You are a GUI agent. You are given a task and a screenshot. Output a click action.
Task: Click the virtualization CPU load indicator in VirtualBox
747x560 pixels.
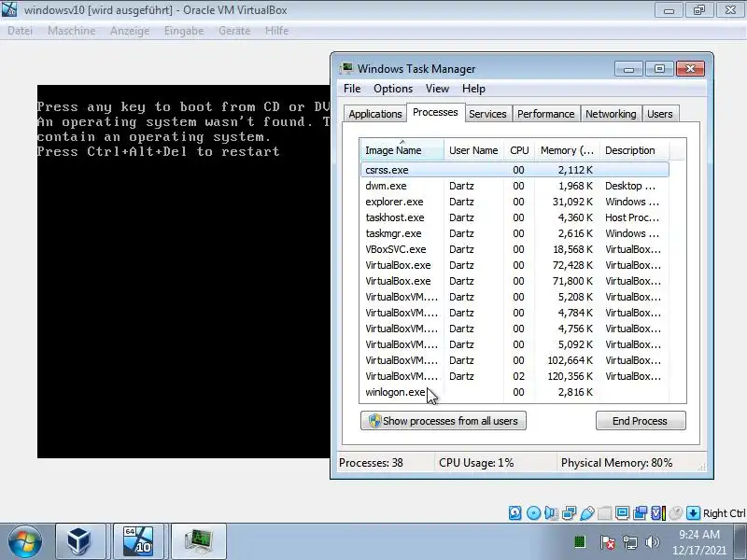658,512
